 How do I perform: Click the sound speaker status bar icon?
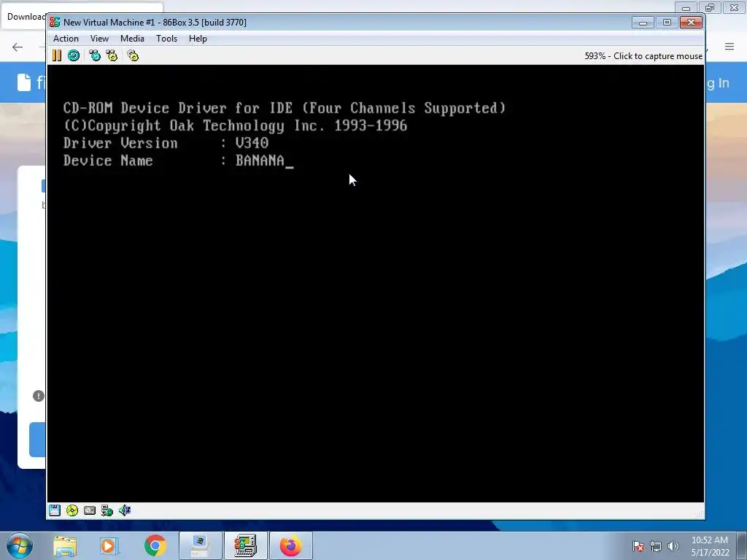pos(125,510)
